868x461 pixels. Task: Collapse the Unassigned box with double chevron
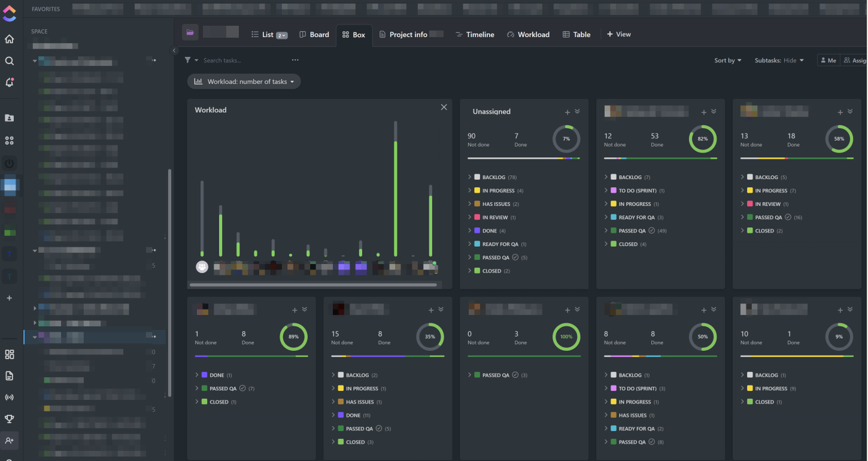click(578, 112)
